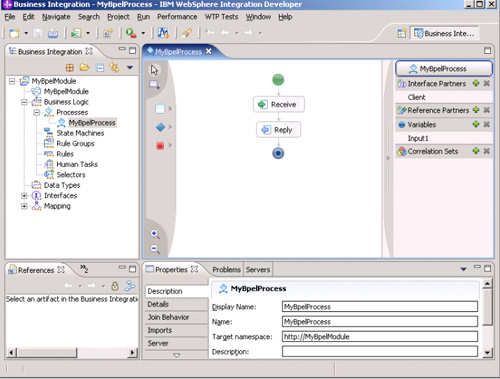This screenshot has height=379, width=500.
Task: Click the blue end node on canvas
Action: (278, 153)
